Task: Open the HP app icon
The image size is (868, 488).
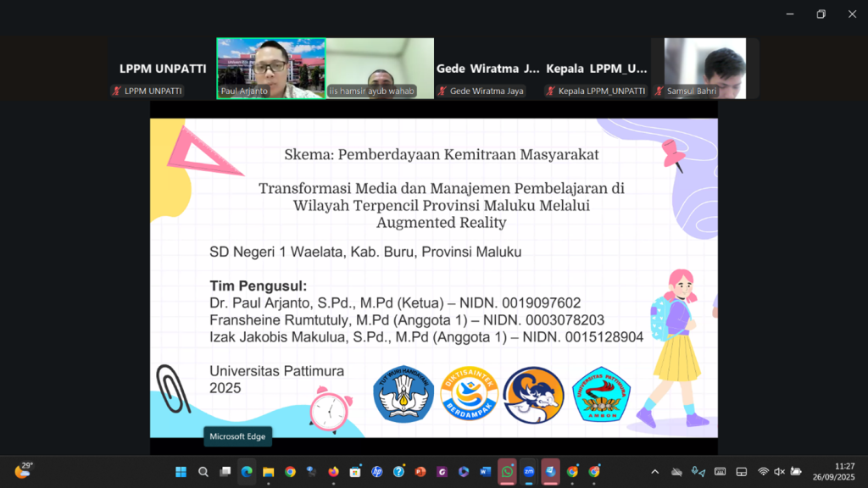Action: coord(376,472)
